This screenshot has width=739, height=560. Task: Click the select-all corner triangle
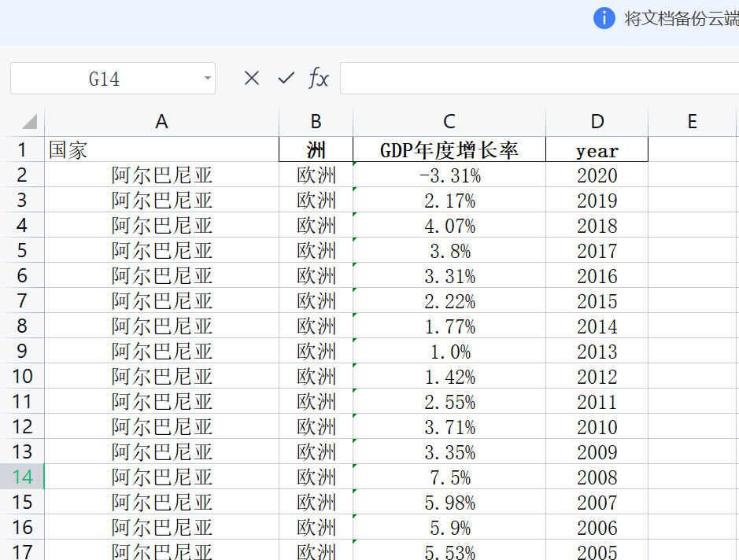pyautogui.click(x=29, y=122)
